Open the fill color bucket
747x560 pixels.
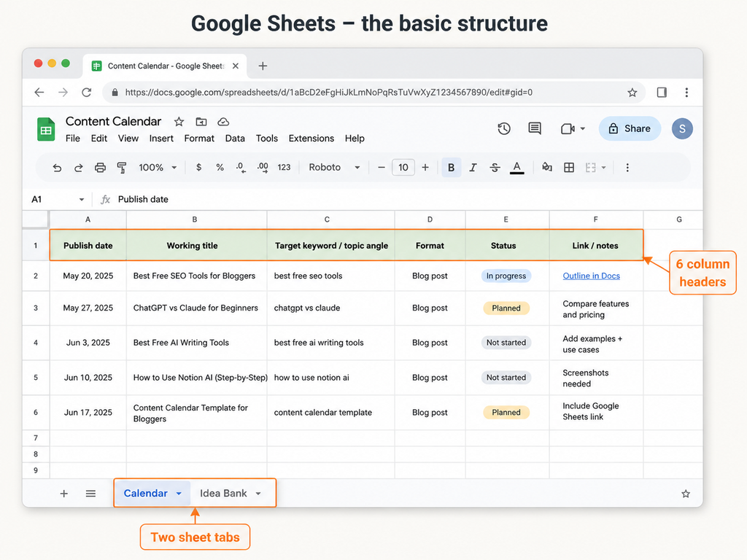[547, 167]
